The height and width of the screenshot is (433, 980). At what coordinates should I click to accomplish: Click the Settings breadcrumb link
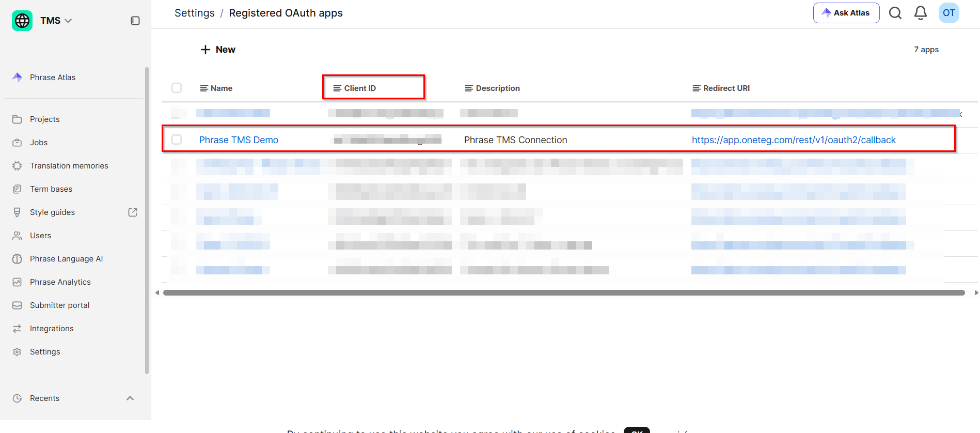tap(195, 13)
